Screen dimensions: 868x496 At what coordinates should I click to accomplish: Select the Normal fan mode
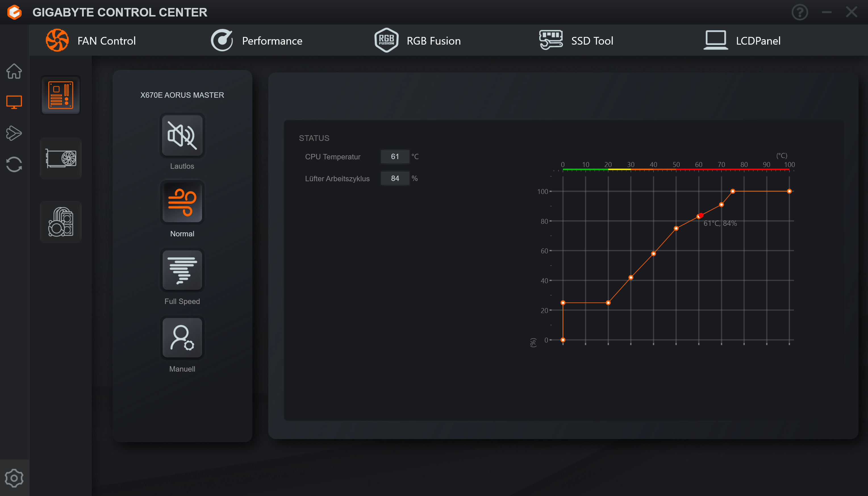coord(182,203)
